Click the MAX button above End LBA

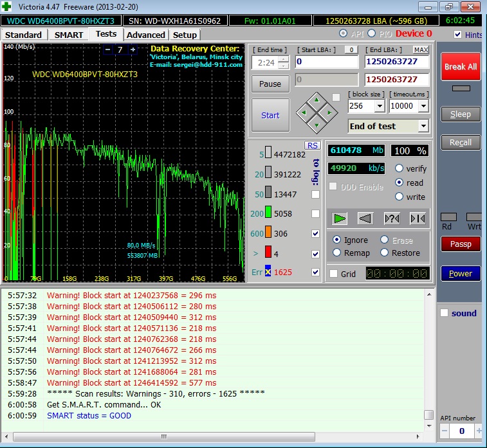[x=421, y=49]
